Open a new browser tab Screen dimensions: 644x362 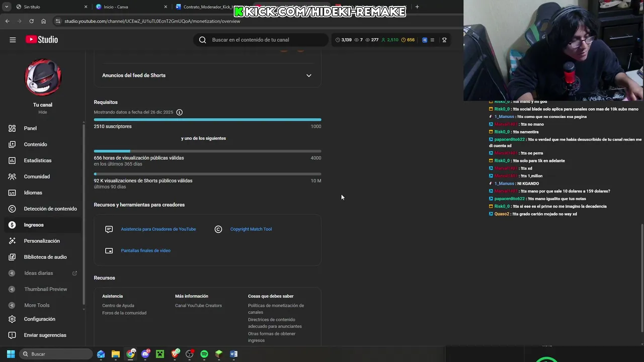(417, 7)
